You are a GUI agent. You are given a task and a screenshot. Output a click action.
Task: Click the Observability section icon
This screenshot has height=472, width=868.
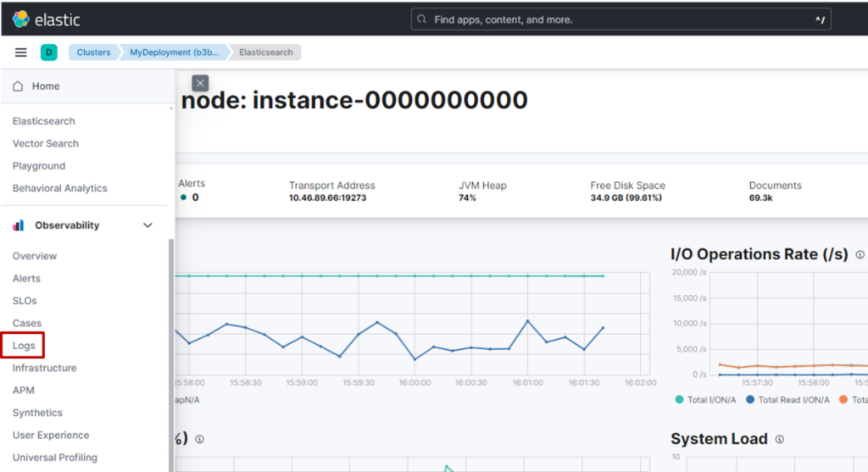pyautogui.click(x=19, y=225)
